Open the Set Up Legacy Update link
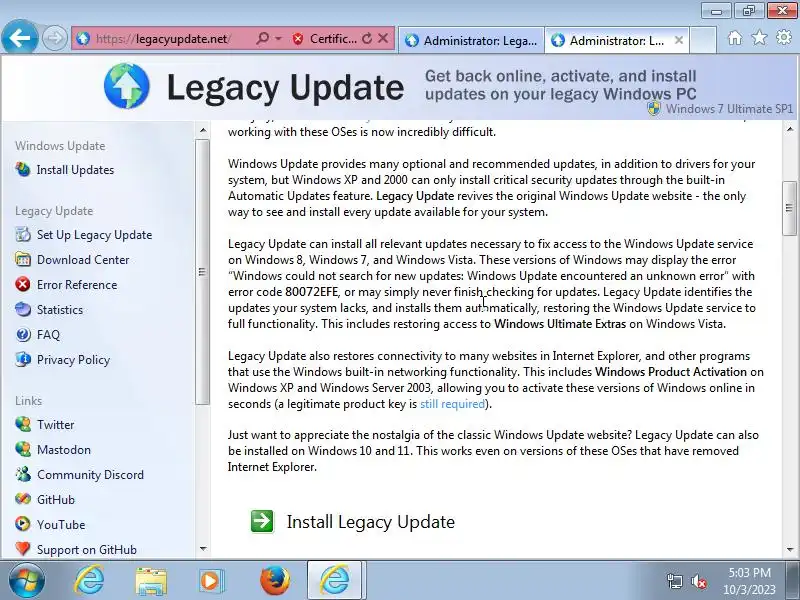 (x=94, y=235)
